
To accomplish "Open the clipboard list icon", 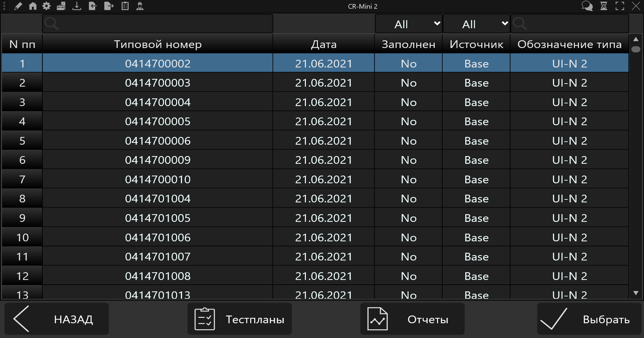I will click(125, 6).
